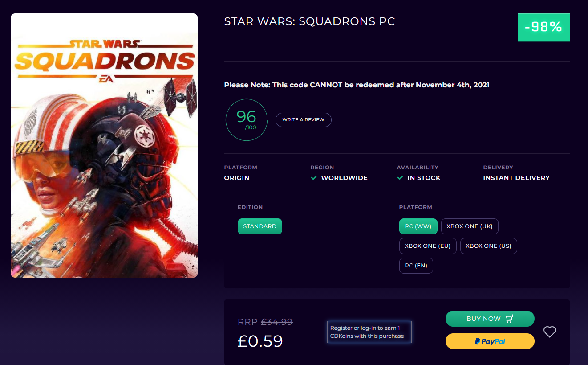Click the green Worldwide region checkmark
Screen dimensions: 588x365
click(x=314, y=178)
